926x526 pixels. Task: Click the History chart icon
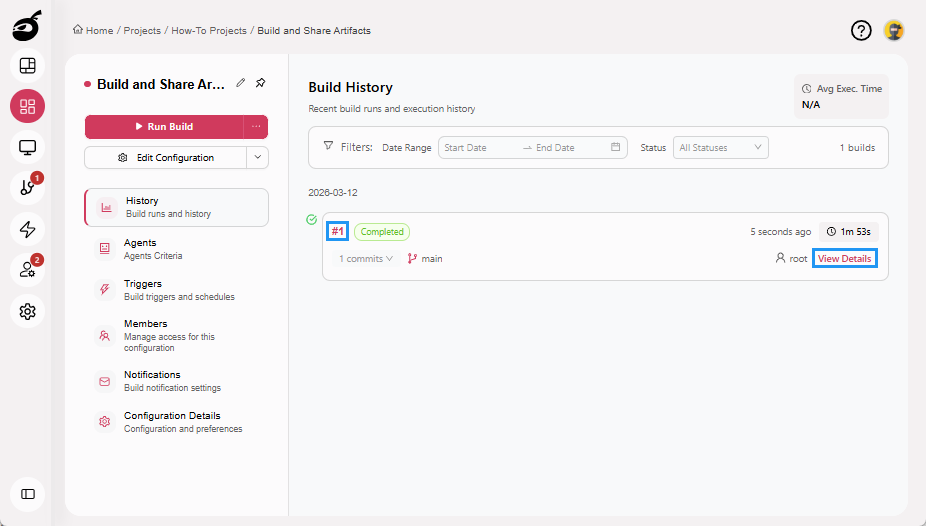click(106, 207)
